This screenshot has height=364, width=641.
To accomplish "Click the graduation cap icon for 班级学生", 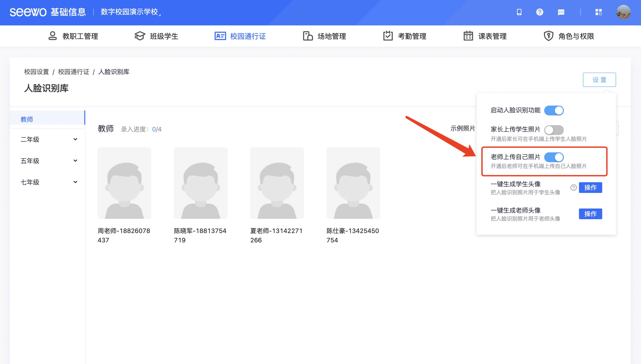I will tap(140, 36).
